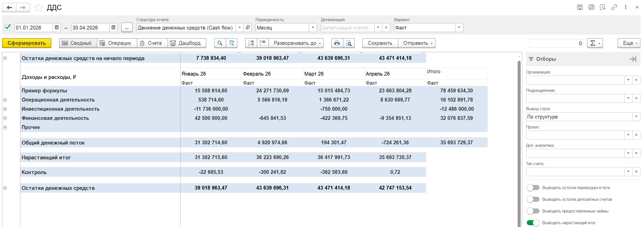Select the Общий денежный поток row label
644x227 pixels.
pos(53,143)
